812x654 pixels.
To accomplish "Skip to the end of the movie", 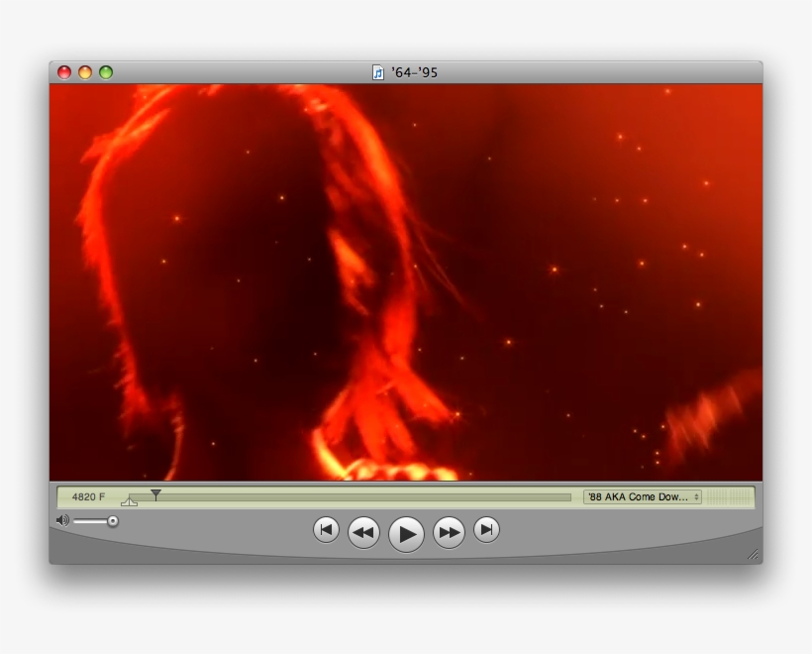I will pyautogui.click(x=486, y=529).
